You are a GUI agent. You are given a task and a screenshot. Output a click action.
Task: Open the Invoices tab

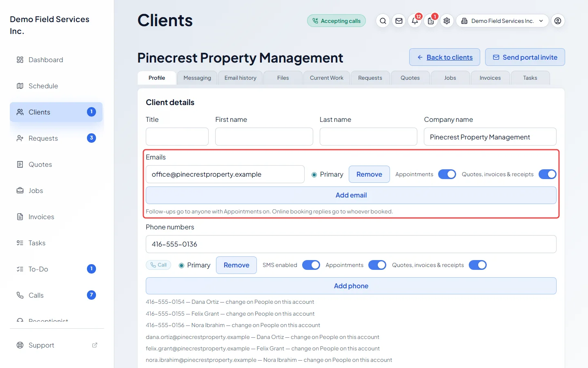490,78
